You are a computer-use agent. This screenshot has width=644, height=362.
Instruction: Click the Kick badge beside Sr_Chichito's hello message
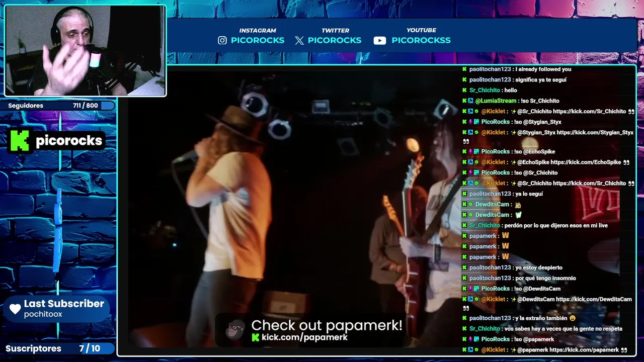pos(465,90)
